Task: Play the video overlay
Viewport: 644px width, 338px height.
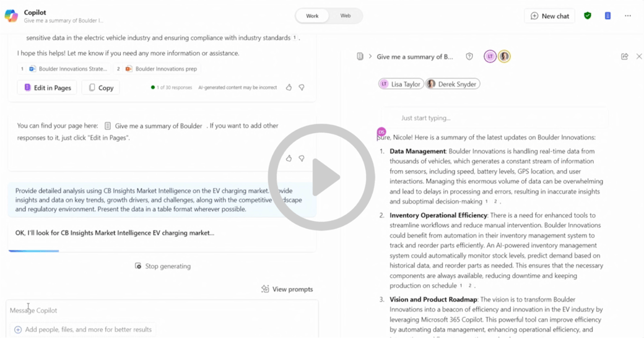Action: pyautogui.click(x=321, y=178)
